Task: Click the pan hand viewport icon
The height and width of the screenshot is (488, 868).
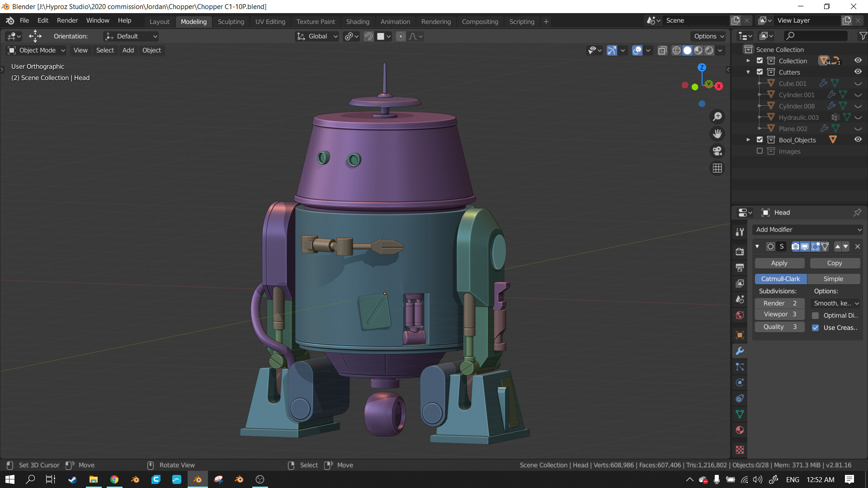Action: tap(717, 134)
